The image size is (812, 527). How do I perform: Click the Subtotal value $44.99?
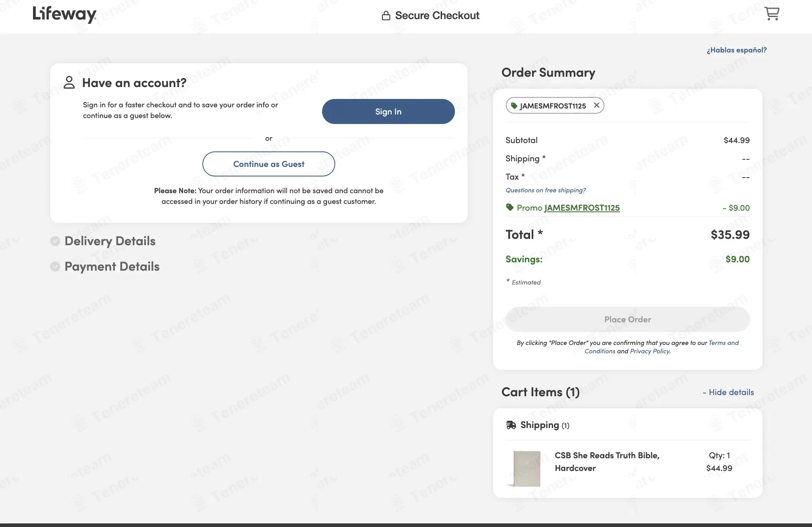[x=736, y=140]
